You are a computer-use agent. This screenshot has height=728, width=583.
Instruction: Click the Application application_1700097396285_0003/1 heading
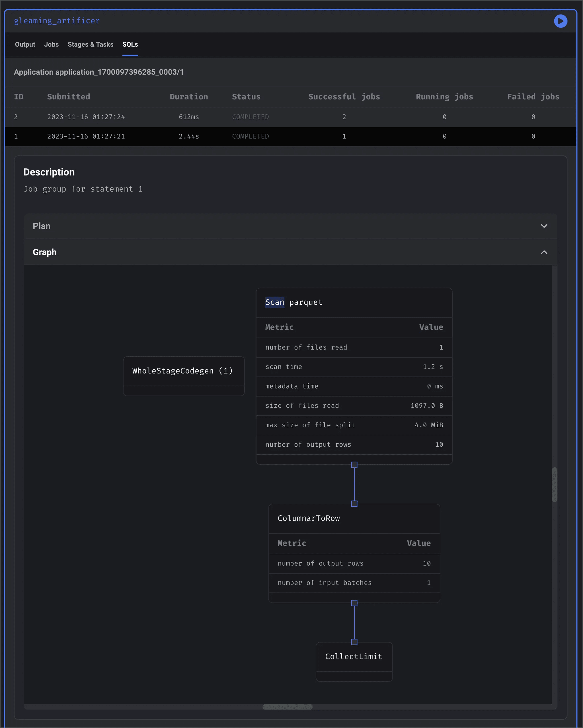click(x=98, y=72)
